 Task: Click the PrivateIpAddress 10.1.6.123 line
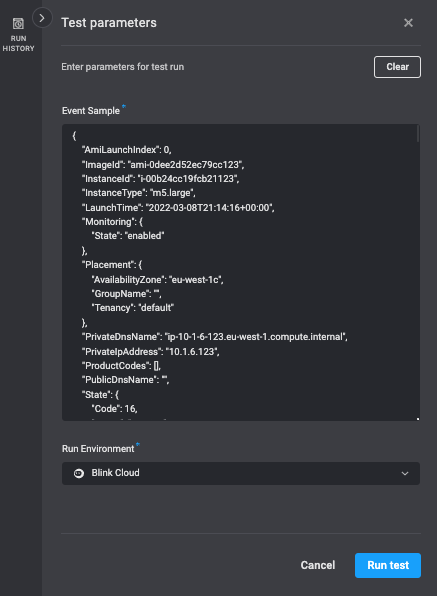pyautogui.click(x=150, y=352)
